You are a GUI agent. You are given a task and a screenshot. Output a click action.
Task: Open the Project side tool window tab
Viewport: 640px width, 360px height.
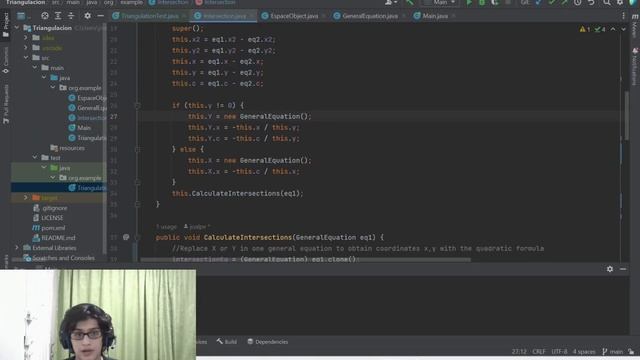click(x=6, y=25)
